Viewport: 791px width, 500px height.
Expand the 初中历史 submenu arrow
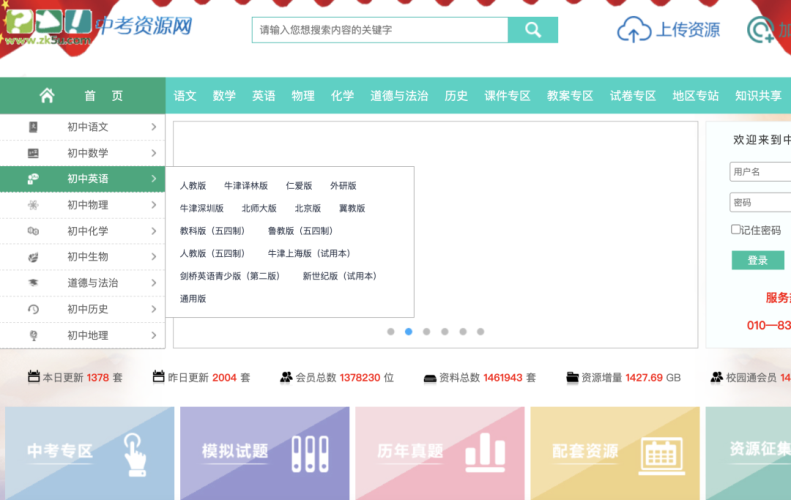[x=153, y=309]
